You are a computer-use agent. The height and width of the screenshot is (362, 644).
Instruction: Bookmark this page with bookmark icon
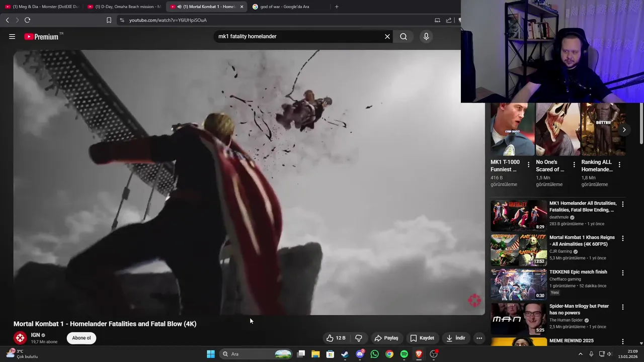click(109, 20)
